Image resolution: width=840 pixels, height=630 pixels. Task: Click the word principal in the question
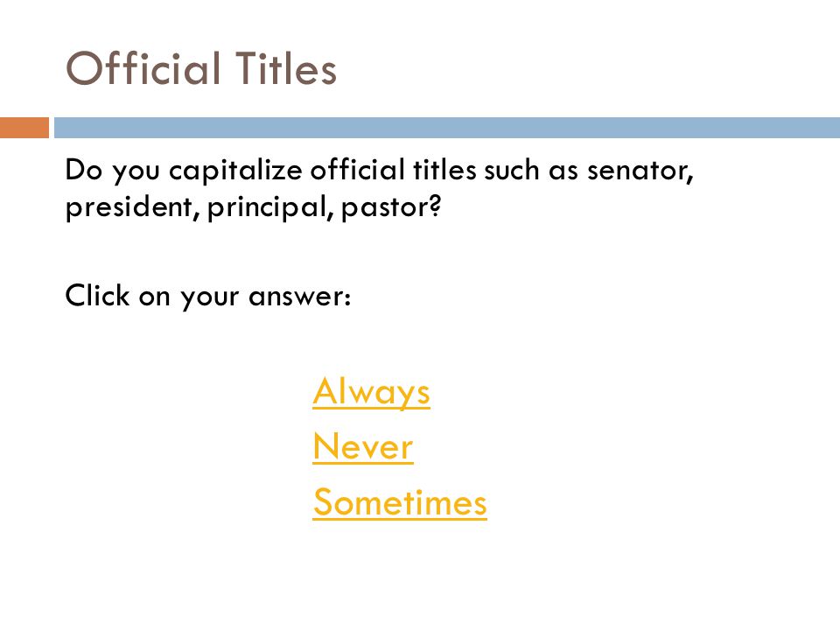pyautogui.click(x=270, y=206)
